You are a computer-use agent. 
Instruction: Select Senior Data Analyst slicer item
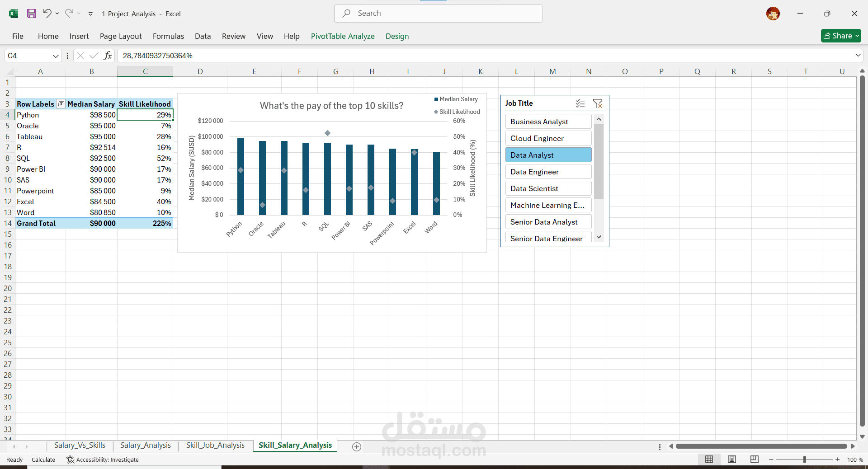(x=548, y=222)
